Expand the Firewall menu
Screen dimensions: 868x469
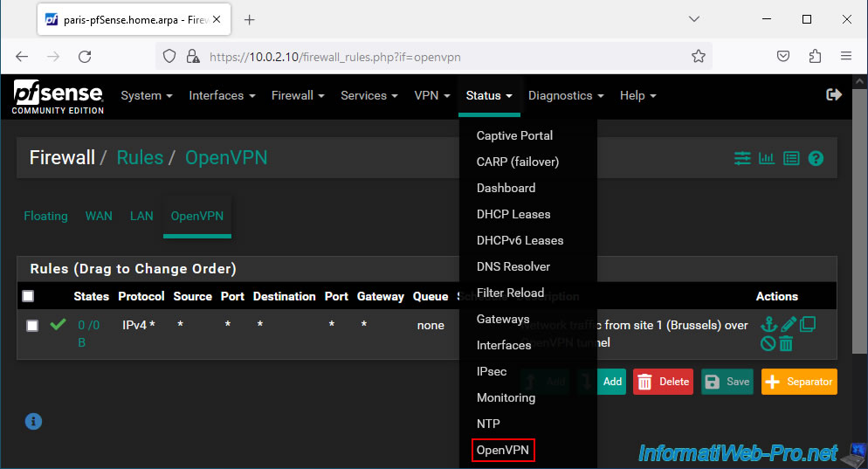coord(298,95)
